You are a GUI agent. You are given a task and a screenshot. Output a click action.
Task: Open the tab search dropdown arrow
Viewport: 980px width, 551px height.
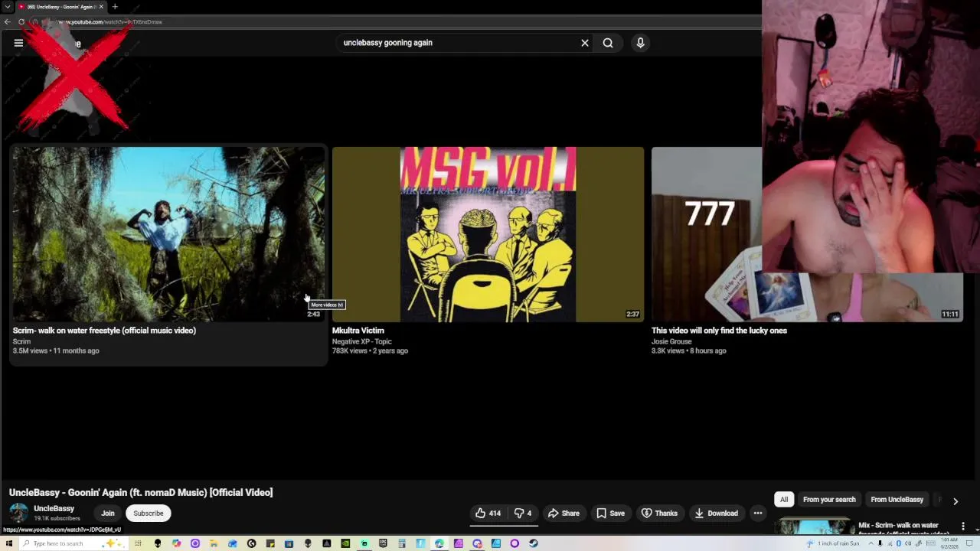(7, 7)
